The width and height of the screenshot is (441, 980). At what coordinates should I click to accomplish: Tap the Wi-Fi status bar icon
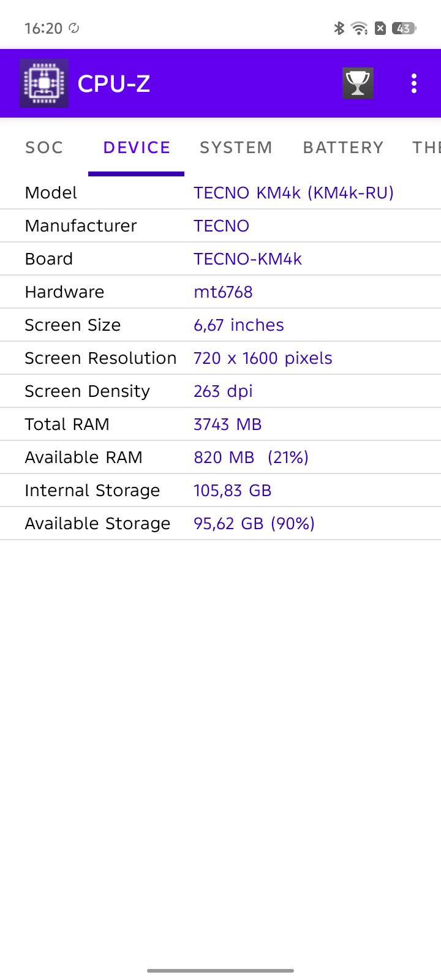click(360, 28)
